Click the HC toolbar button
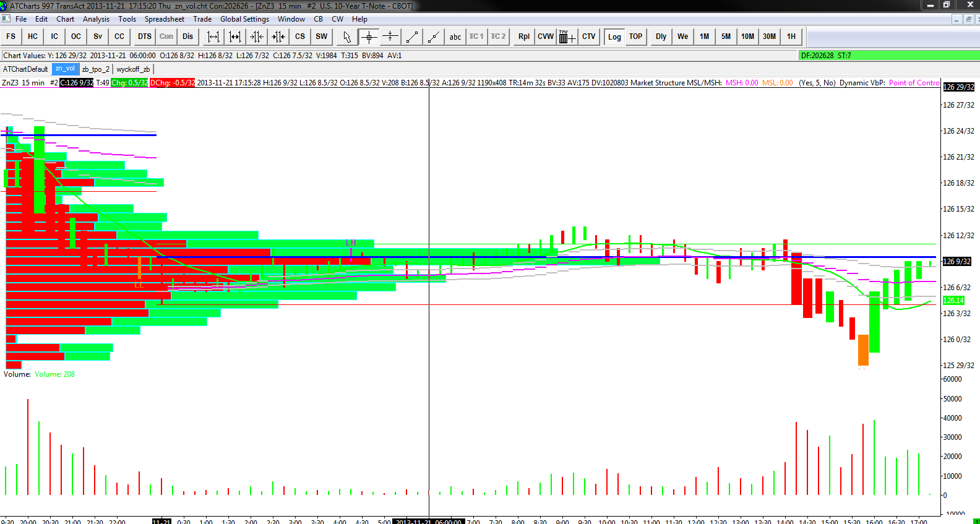980x524 pixels. (33, 37)
